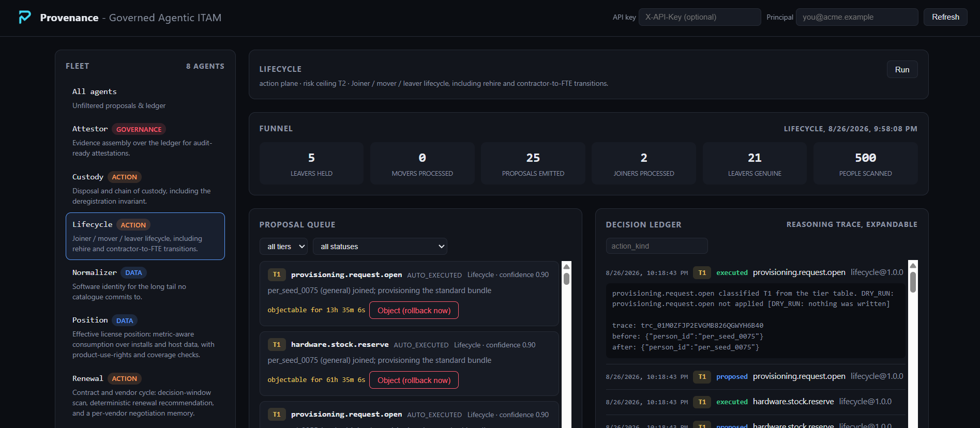This screenshot has width=980, height=428.
Task: Open the all tiers dropdown
Action: click(x=283, y=247)
